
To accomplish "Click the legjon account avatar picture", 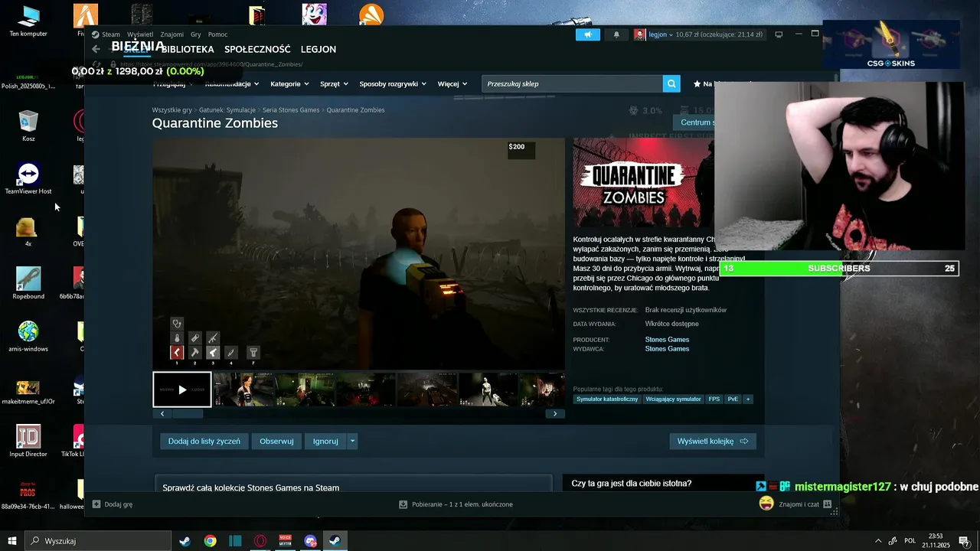I will pos(639,34).
